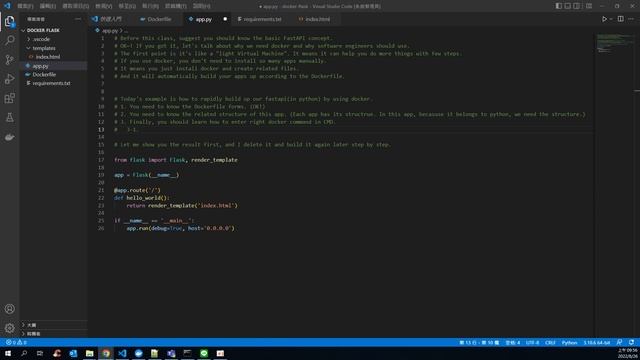Change Python language mode in status bar
The height and width of the screenshot is (360, 640).
(569, 342)
